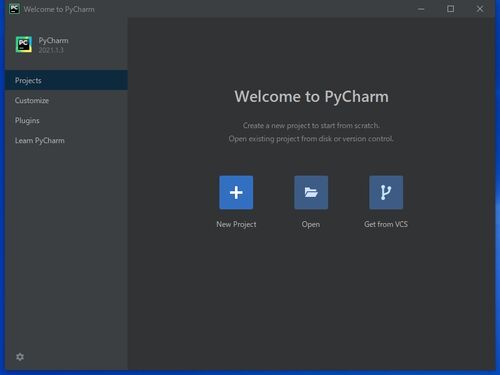Click the PyCharm name in the sidebar header
This screenshot has width=500, height=375.
point(53,41)
